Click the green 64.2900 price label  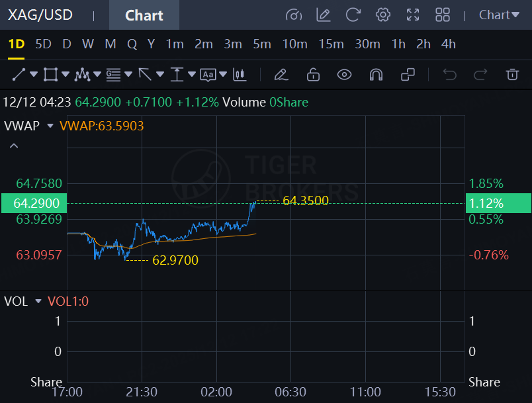(x=32, y=203)
